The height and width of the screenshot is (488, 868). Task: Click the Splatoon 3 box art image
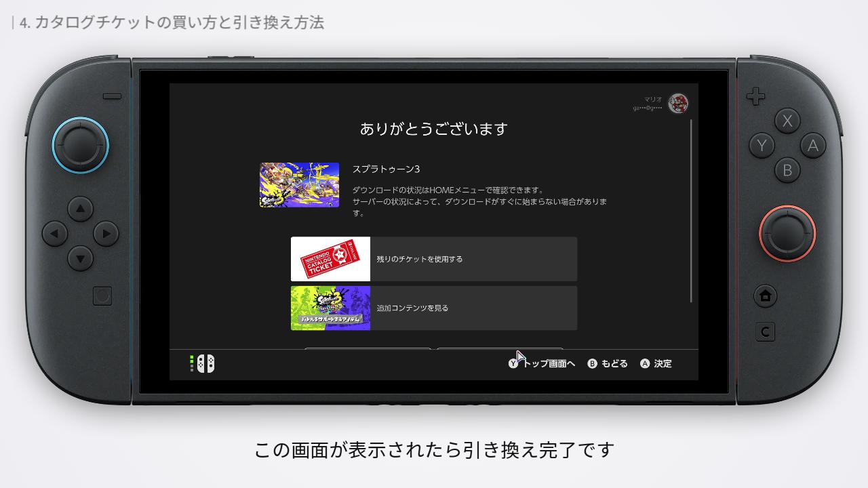coord(299,185)
